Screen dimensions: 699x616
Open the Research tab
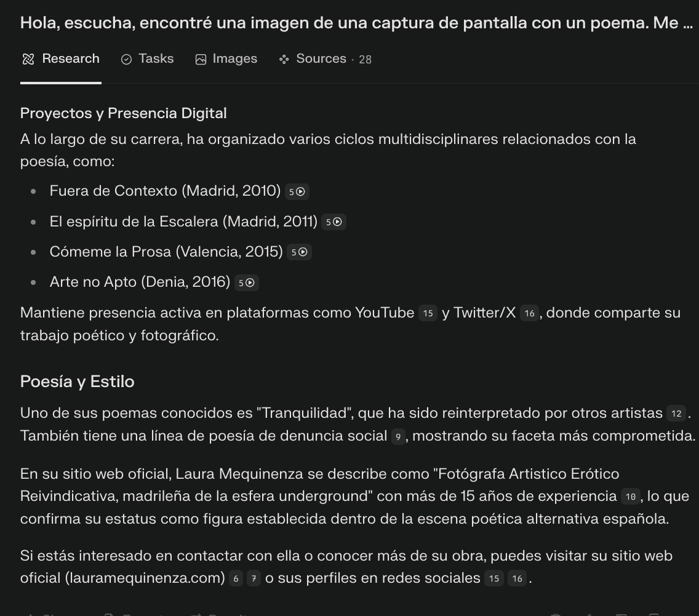61,59
